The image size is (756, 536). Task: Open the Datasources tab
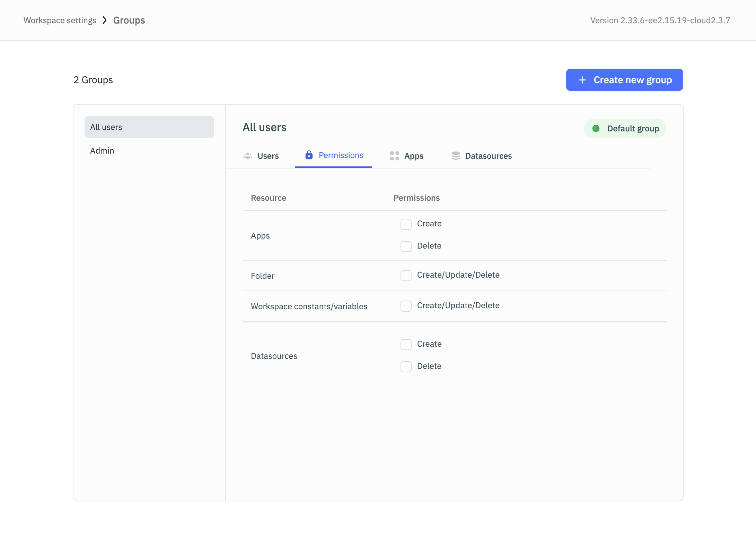[x=488, y=156]
